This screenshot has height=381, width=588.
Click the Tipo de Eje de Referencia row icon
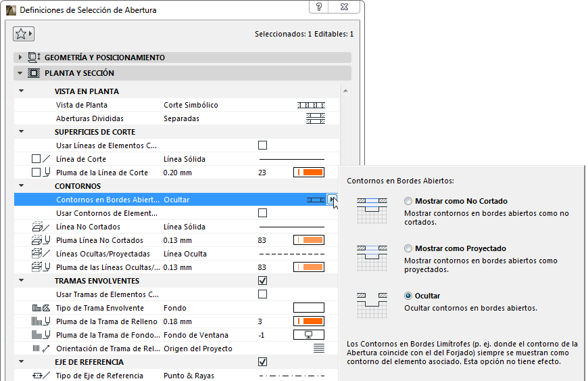(41, 376)
